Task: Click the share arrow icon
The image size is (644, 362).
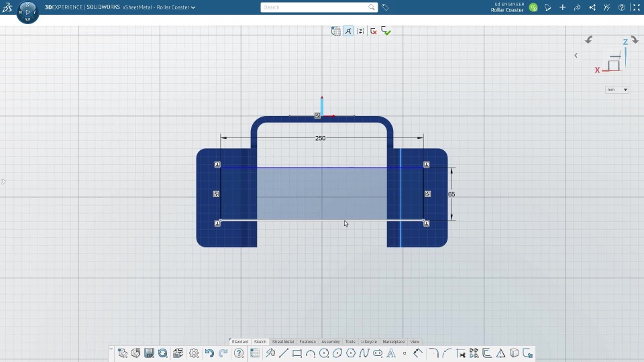Action: [x=577, y=7]
